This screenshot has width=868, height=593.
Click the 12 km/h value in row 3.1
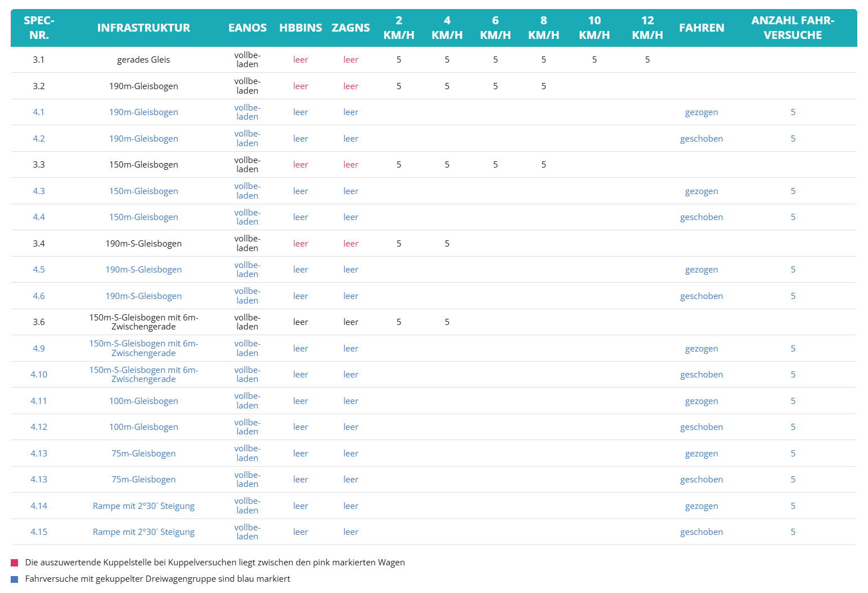click(x=647, y=60)
